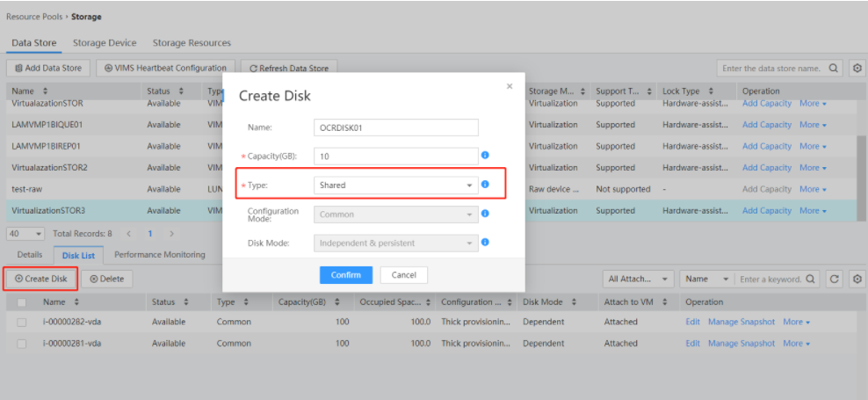Viewport: 868px width, 400px height.
Task: Click the info icon next to Type
Action: point(485,185)
